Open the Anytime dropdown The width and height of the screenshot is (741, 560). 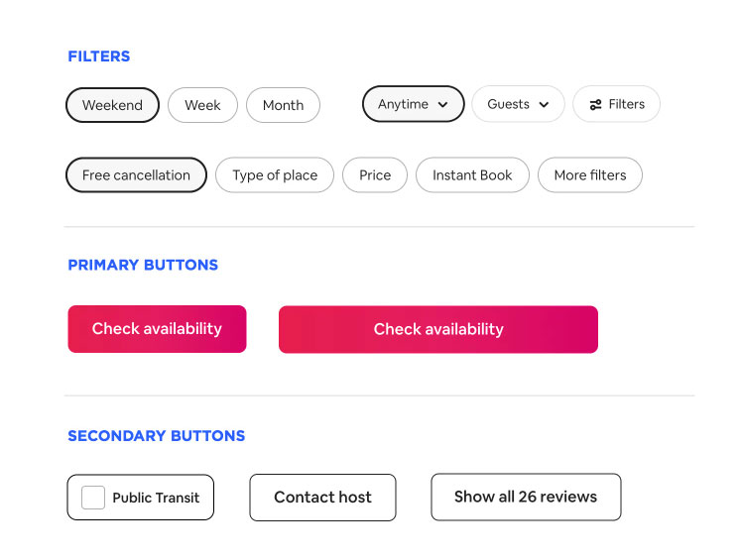pos(413,104)
